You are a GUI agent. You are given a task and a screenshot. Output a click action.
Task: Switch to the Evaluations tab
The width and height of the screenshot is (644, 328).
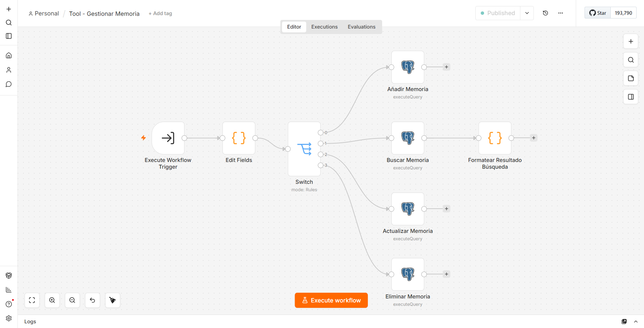[361, 27]
